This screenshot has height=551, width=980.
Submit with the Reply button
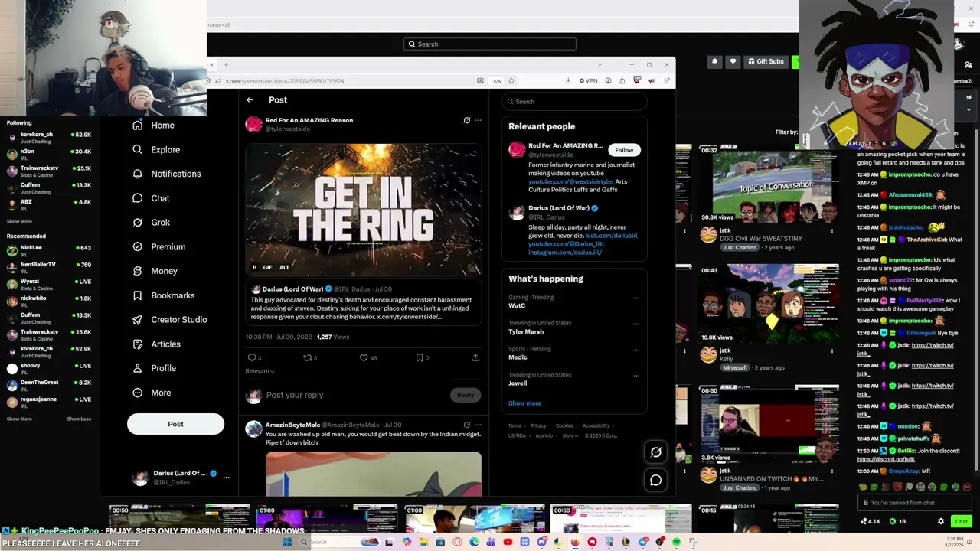[465, 395]
